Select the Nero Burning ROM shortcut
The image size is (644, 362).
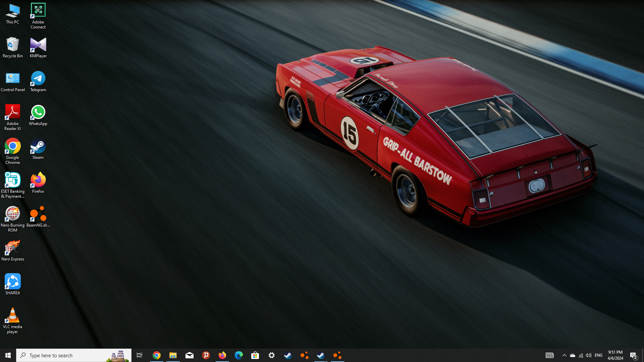[12, 219]
